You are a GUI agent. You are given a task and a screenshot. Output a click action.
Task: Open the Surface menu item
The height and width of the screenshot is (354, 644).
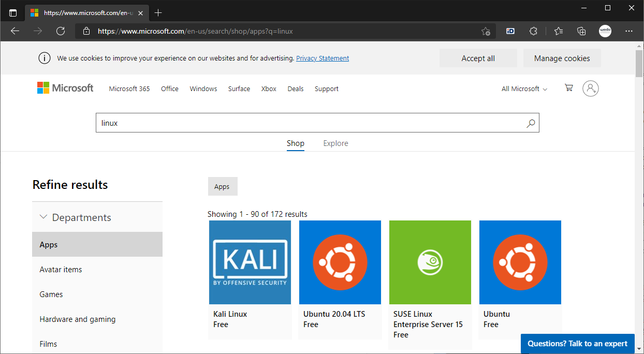pos(239,89)
